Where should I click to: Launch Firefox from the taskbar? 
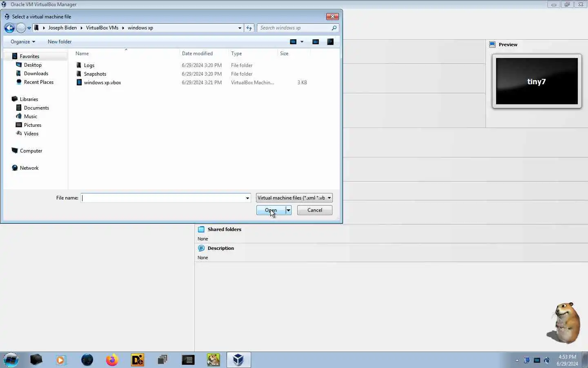coord(112,360)
